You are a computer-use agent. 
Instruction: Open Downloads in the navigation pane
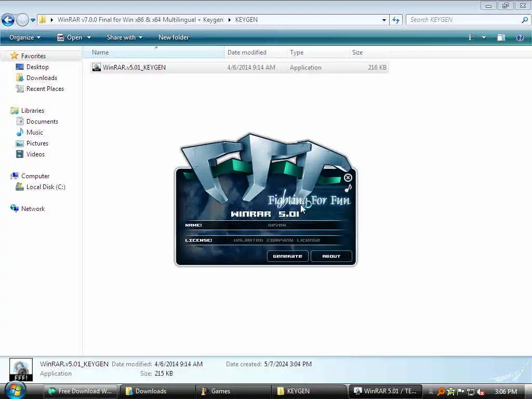(42, 78)
